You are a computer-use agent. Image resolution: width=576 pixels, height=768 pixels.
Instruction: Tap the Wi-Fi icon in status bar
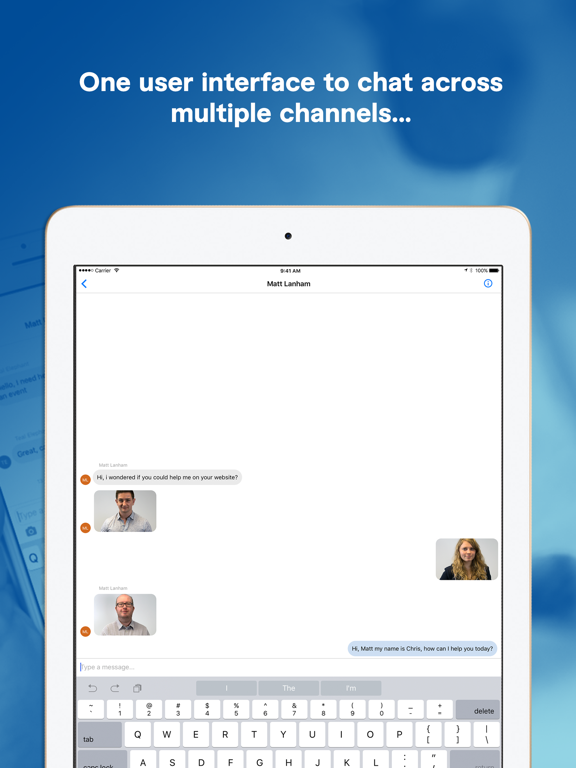point(117,270)
